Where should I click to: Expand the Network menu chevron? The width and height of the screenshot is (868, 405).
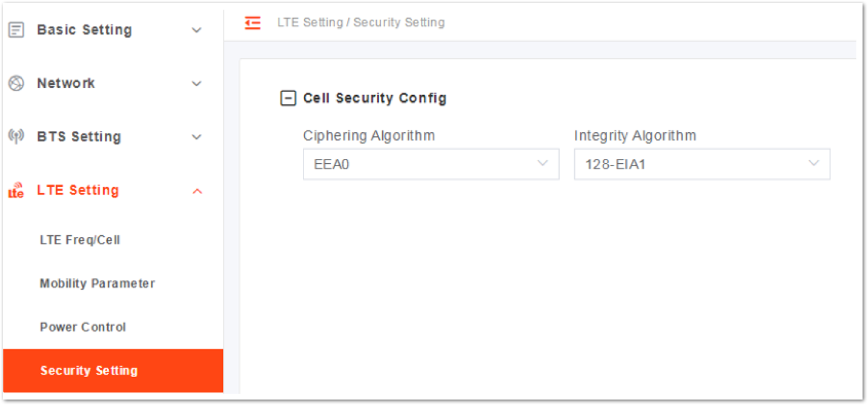pos(196,84)
